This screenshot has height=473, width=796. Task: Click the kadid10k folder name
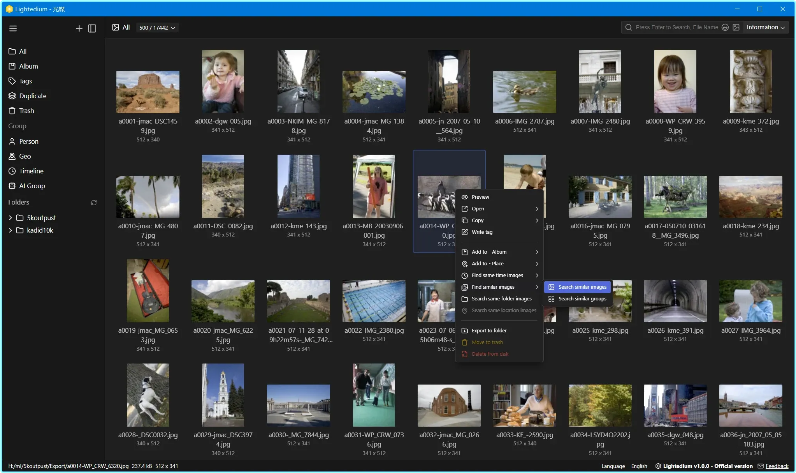40,230
